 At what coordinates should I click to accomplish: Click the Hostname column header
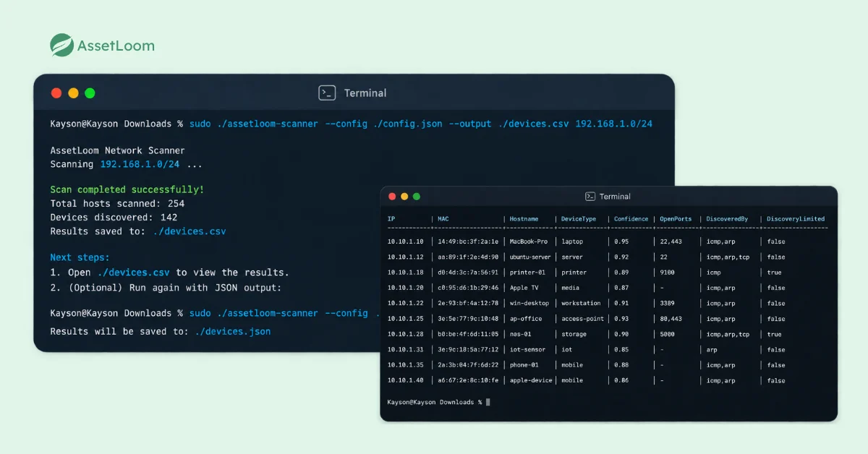(524, 219)
